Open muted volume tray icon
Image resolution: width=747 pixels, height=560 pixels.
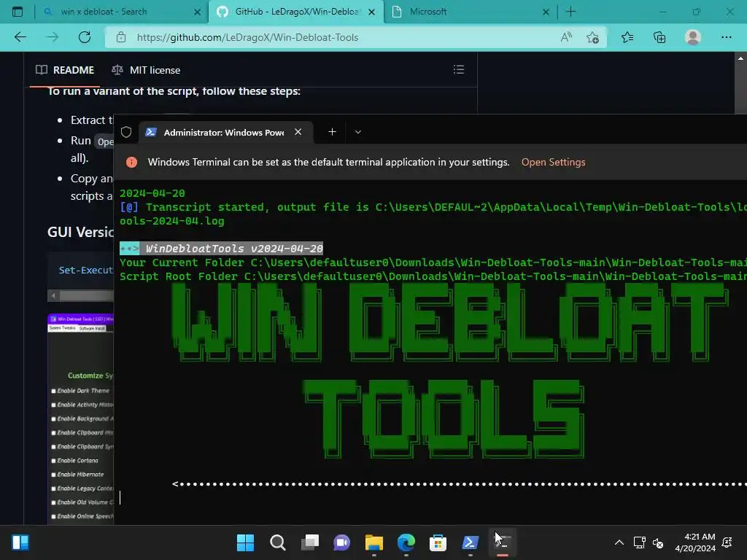(658, 542)
